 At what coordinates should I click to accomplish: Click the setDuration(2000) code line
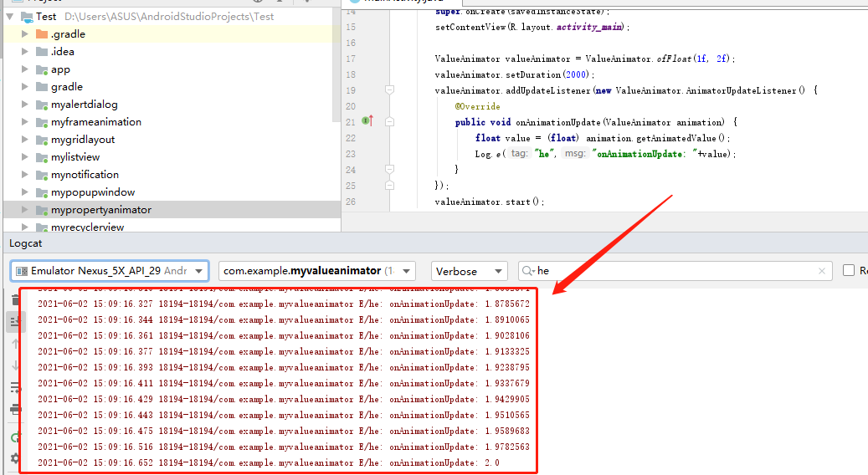coord(514,74)
